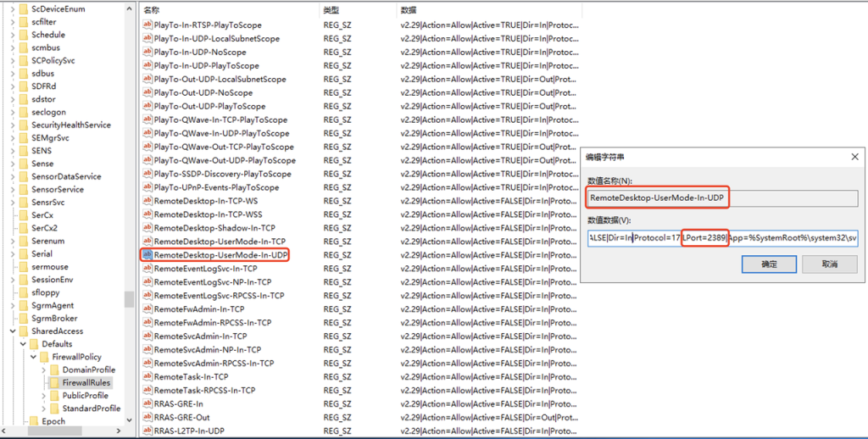Click the RemoteTask-In-TCP value icon

(x=147, y=376)
